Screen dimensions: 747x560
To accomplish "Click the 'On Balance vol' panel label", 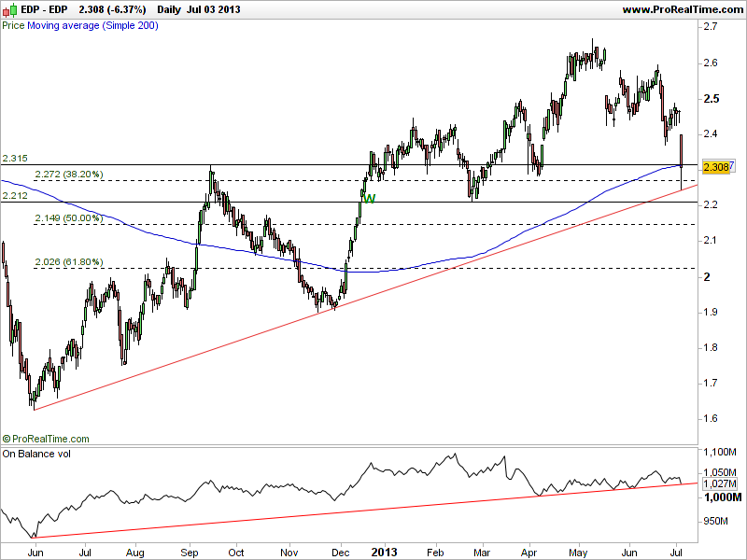I will coord(36,454).
